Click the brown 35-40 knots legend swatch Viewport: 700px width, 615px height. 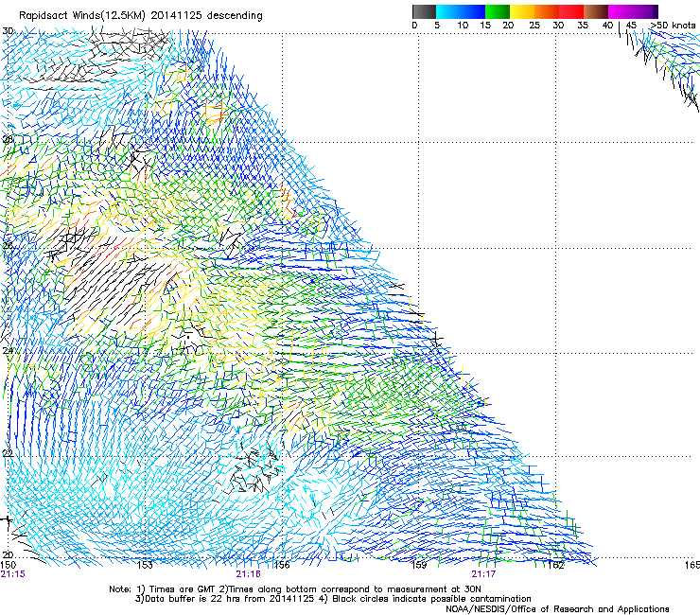coord(596,11)
